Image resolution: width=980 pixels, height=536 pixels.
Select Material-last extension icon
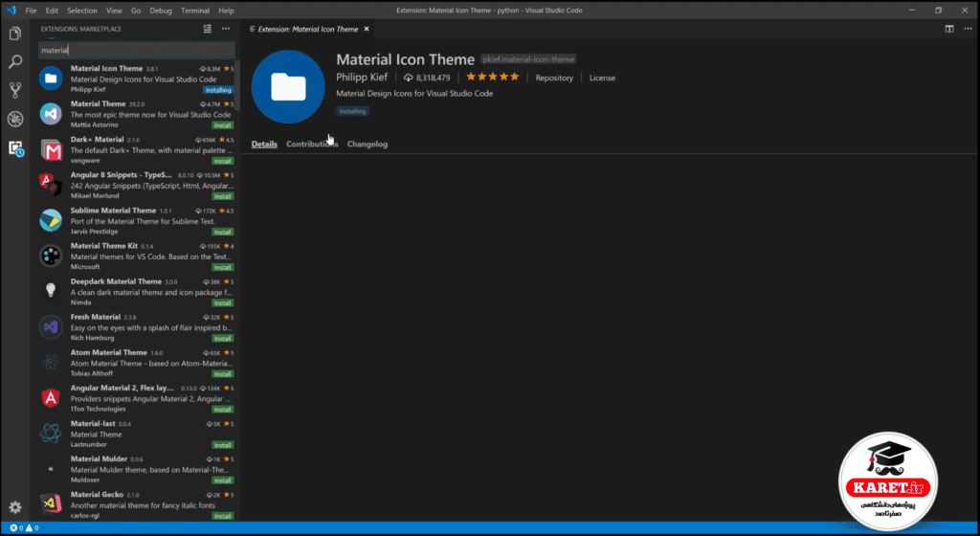coord(51,433)
